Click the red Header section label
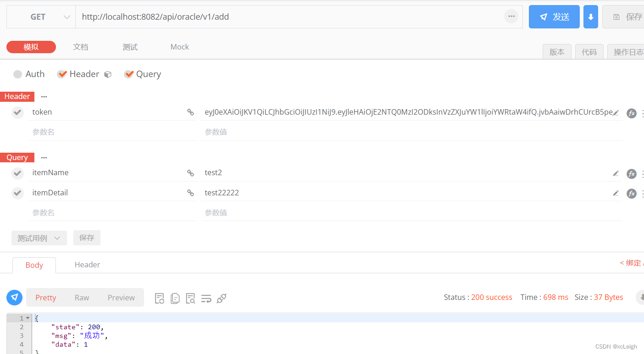Image resolution: width=644 pixels, height=354 pixels. 17,96
